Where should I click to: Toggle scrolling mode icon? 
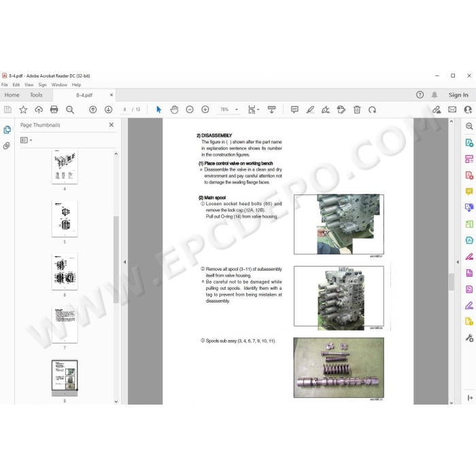tap(272, 109)
